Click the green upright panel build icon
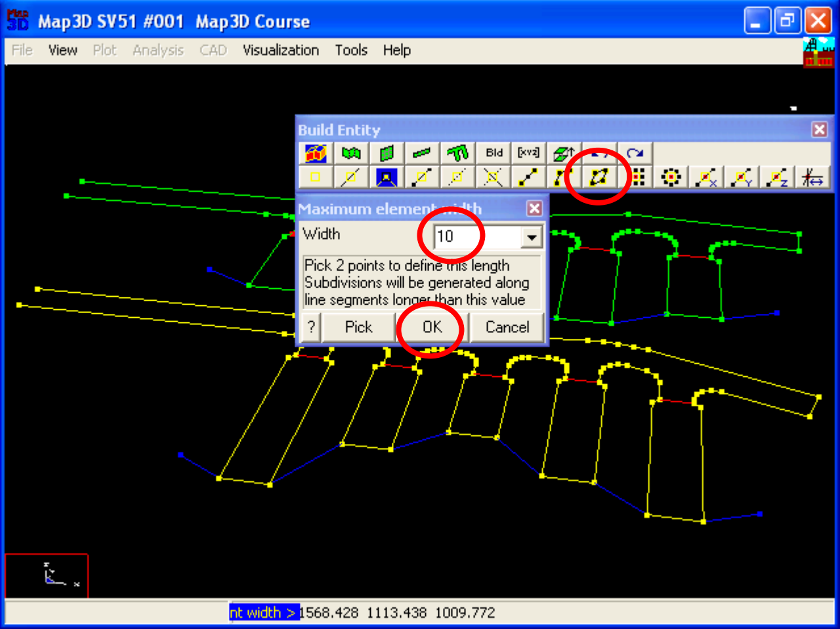Image resolution: width=840 pixels, height=629 pixels. [387, 153]
